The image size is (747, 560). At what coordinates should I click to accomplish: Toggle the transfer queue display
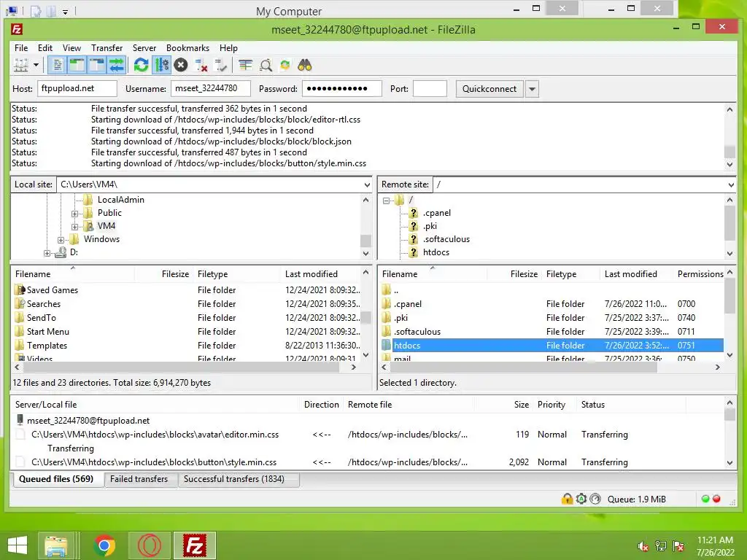(116, 65)
